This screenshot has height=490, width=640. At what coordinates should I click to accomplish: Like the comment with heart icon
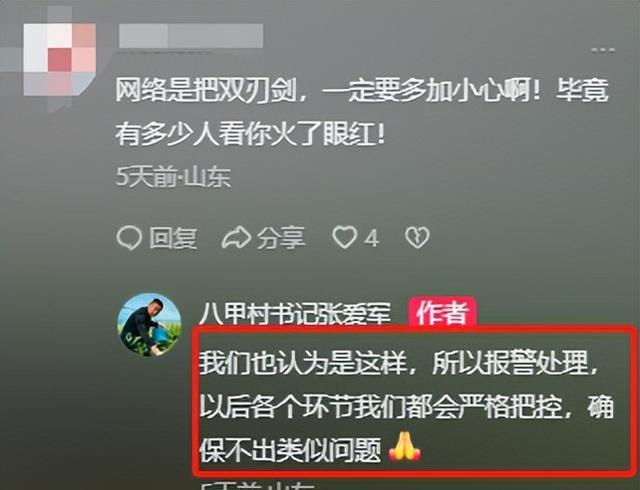[344, 238]
